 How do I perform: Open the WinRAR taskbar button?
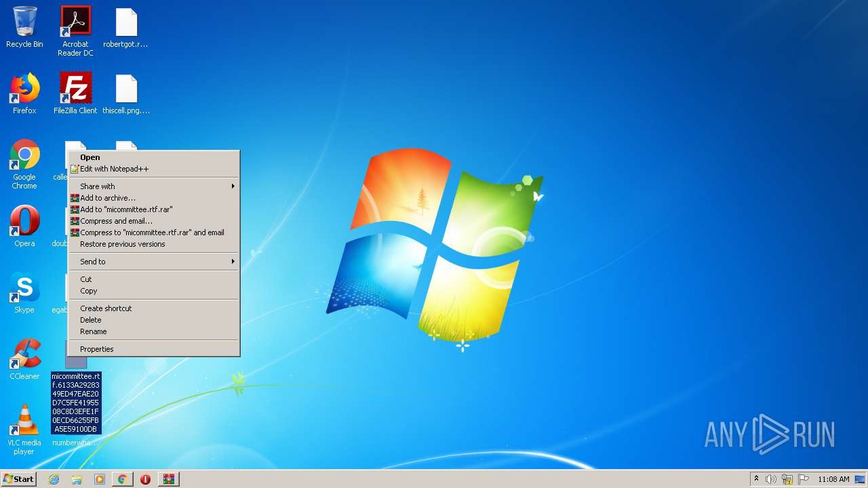[169, 479]
